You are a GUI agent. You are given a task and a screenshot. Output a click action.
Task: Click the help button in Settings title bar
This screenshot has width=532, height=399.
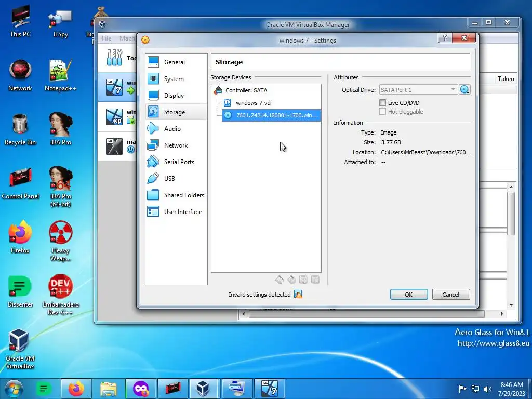(x=445, y=38)
